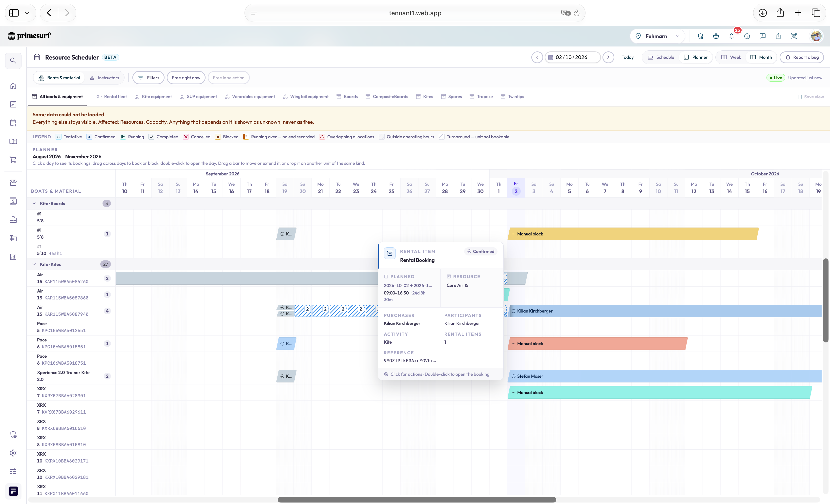The height and width of the screenshot is (504, 830).
Task: Open the Twintips tab
Action: pyautogui.click(x=512, y=97)
